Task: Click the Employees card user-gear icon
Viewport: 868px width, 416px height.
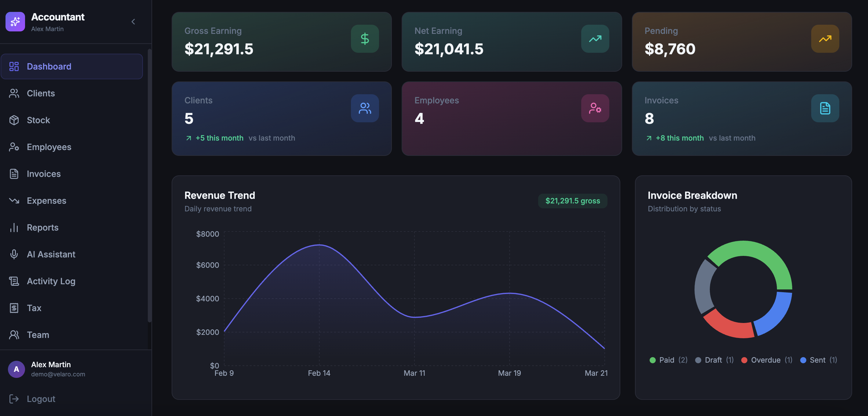Action: pyautogui.click(x=595, y=108)
